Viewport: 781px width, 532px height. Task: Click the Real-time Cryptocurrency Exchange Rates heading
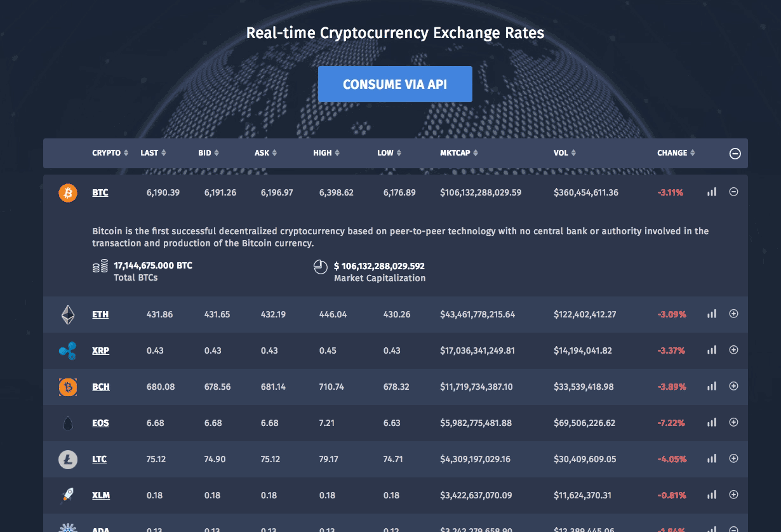point(395,33)
